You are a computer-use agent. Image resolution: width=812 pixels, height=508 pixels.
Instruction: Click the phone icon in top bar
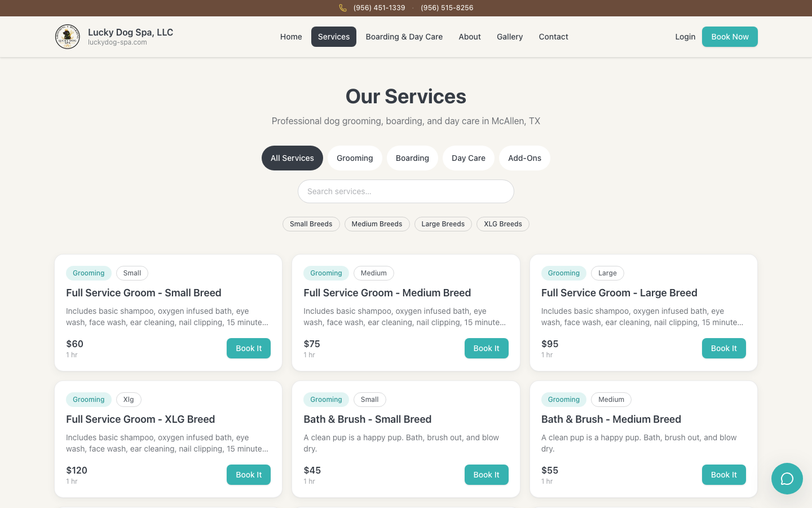(x=343, y=8)
